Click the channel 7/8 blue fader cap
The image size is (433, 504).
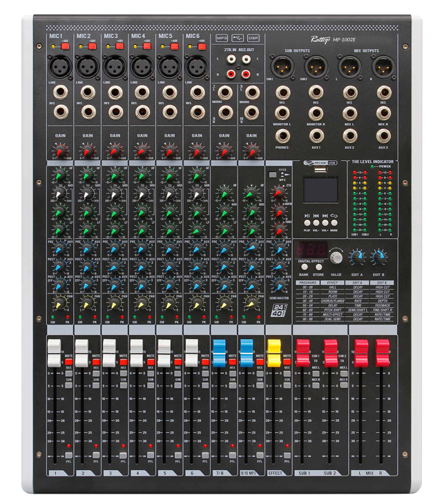point(219,353)
